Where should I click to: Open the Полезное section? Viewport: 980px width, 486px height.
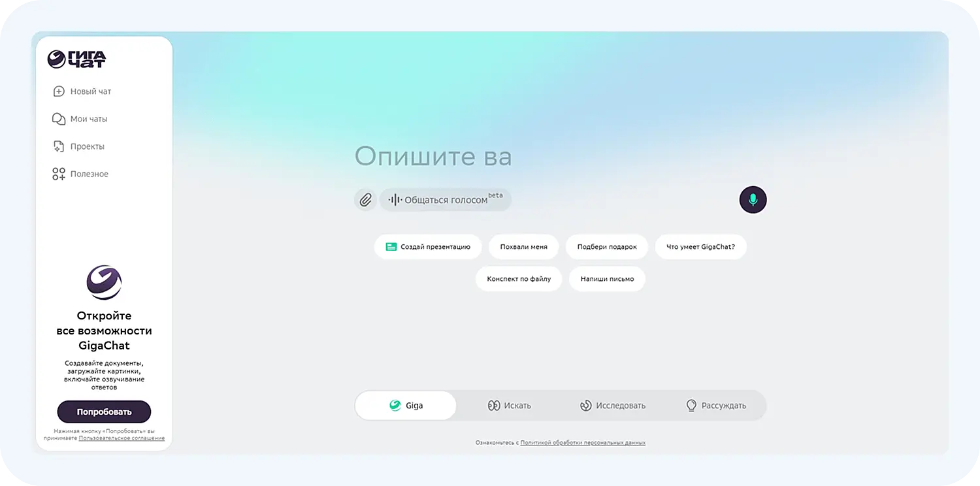[x=58, y=173]
